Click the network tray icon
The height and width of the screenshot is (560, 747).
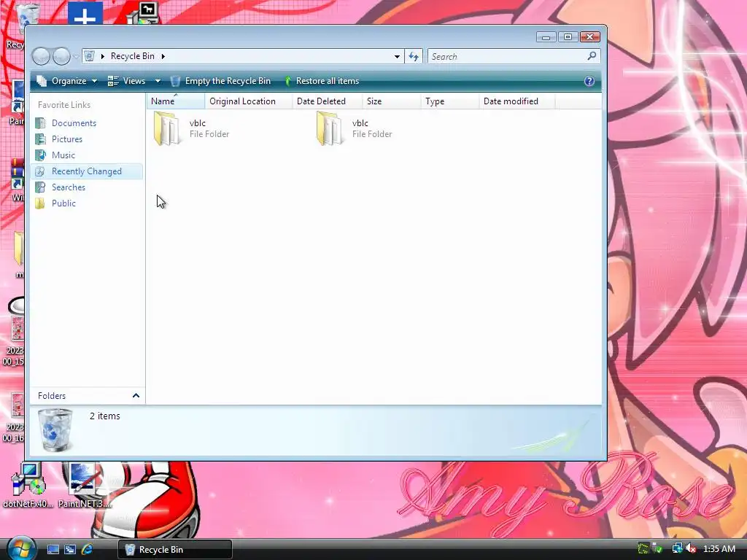coord(677,549)
